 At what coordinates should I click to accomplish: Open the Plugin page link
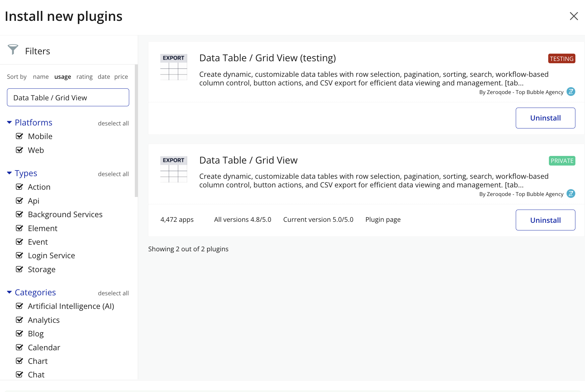(383, 220)
